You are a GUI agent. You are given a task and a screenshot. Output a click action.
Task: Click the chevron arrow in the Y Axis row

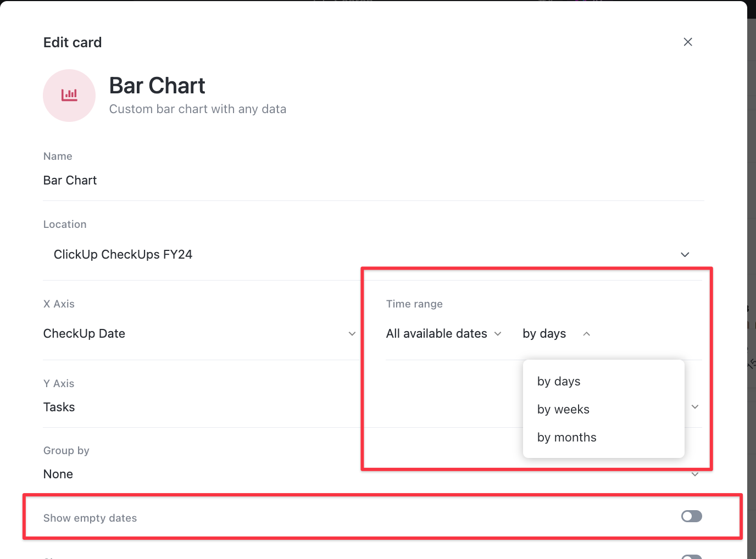695,407
